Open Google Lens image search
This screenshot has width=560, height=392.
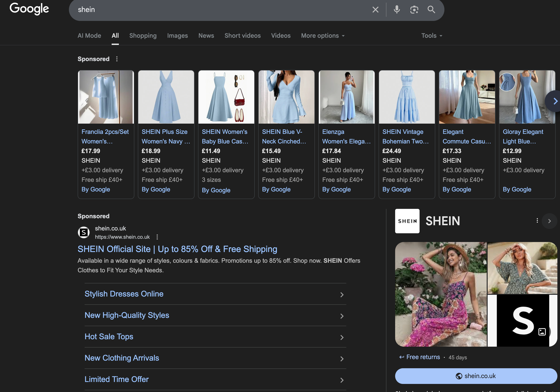click(x=414, y=10)
